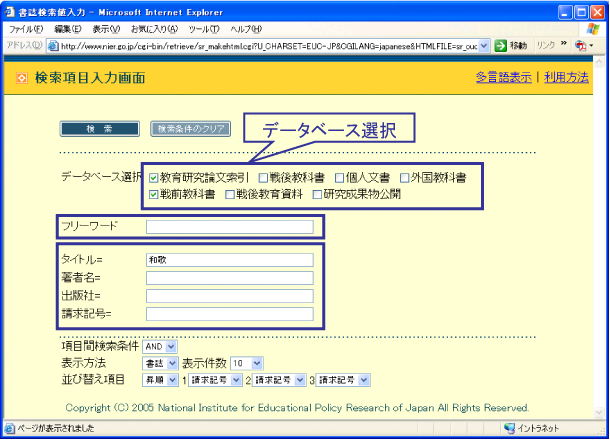Click the green 移動 Go arrow icon

(501, 46)
